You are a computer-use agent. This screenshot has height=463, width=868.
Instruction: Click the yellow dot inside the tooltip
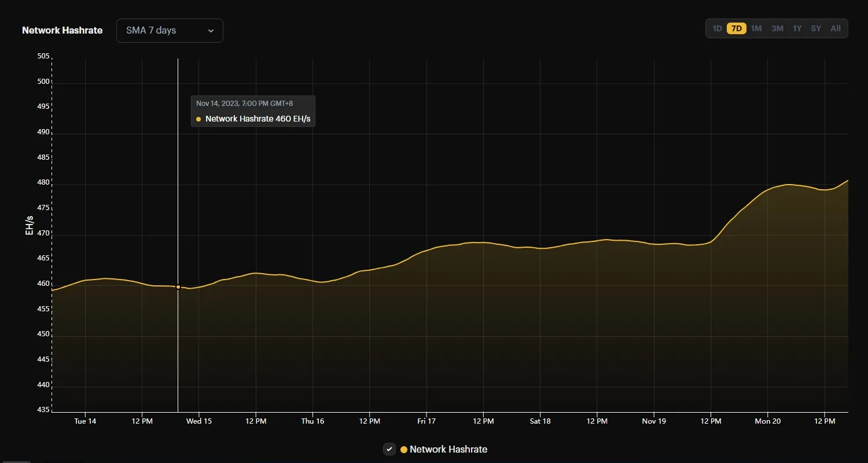pyautogui.click(x=198, y=119)
